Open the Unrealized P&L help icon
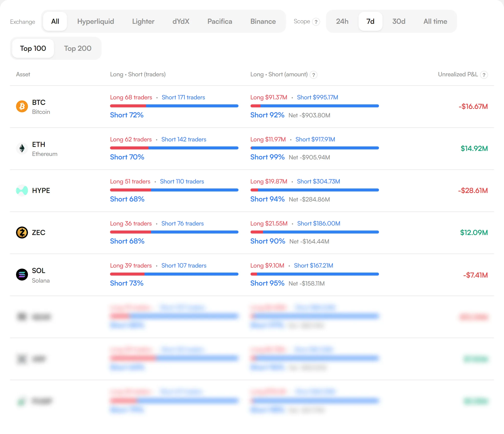This screenshot has height=434, width=504. [484, 75]
